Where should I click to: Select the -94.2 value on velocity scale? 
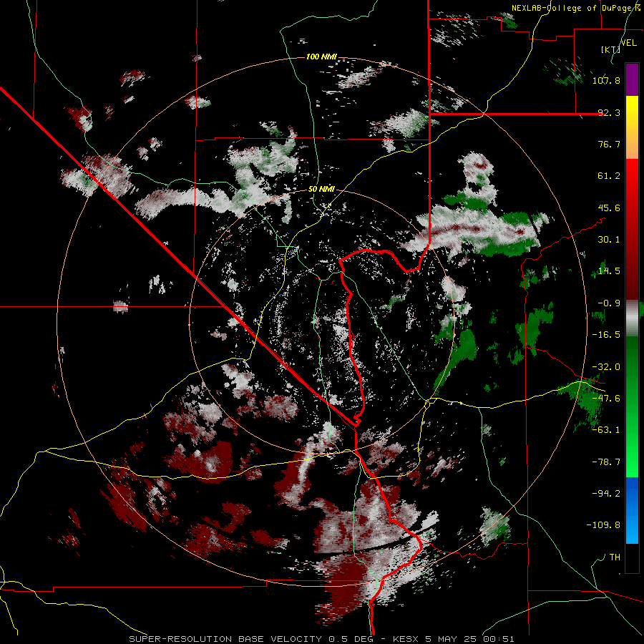tap(606, 494)
